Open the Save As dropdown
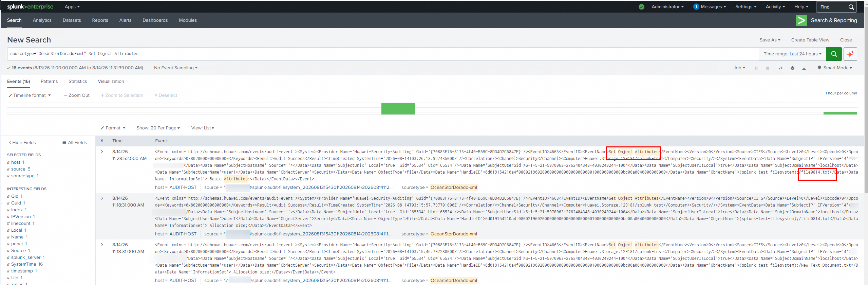The image size is (868, 285). click(x=770, y=40)
